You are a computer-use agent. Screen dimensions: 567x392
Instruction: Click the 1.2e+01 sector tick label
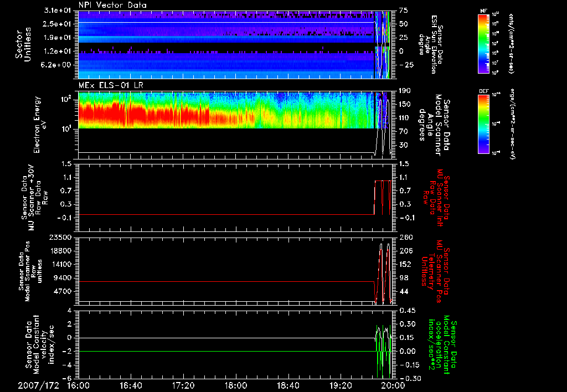[57, 51]
